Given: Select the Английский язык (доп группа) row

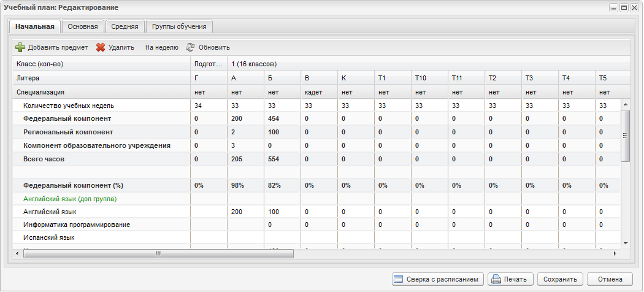Looking at the screenshot, I should click(316, 199).
